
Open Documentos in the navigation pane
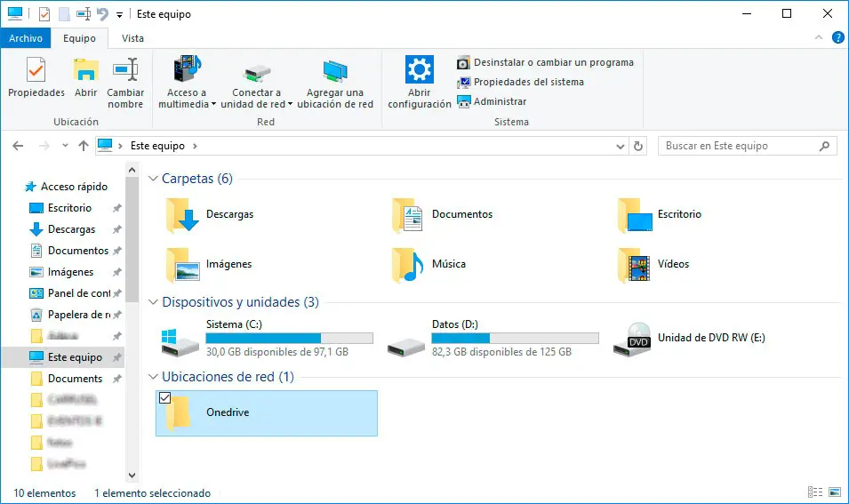tap(77, 251)
